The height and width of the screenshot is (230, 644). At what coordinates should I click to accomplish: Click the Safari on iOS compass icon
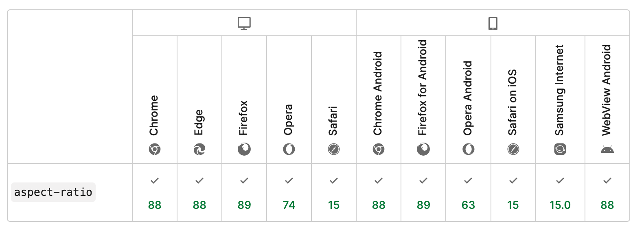[x=513, y=150]
